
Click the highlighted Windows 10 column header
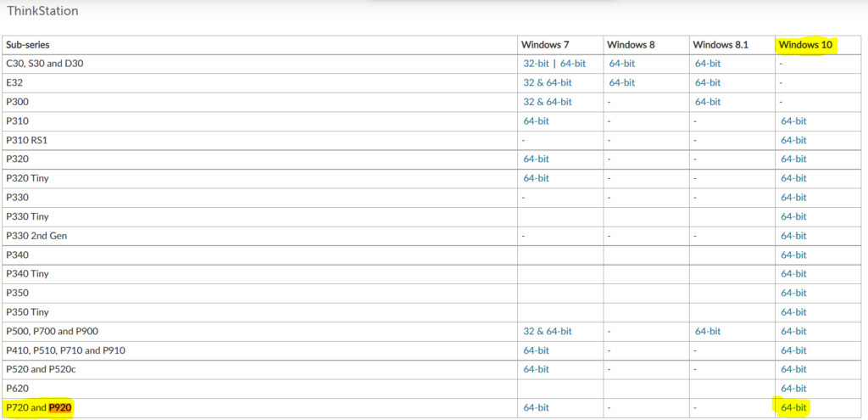tap(805, 45)
